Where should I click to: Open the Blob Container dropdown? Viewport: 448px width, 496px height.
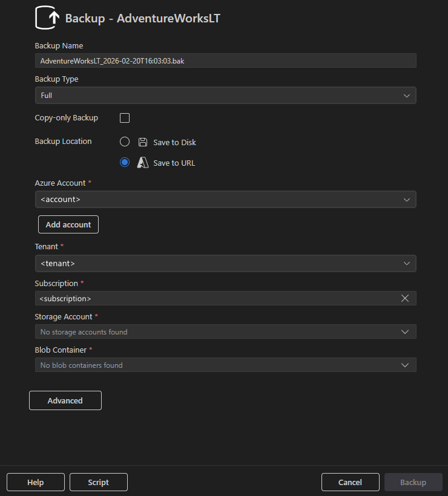(224, 365)
